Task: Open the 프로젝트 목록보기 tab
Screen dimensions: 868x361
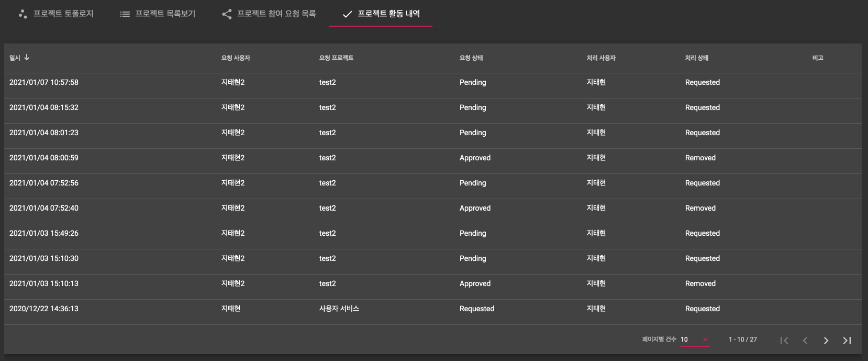Action: click(165, 14)
